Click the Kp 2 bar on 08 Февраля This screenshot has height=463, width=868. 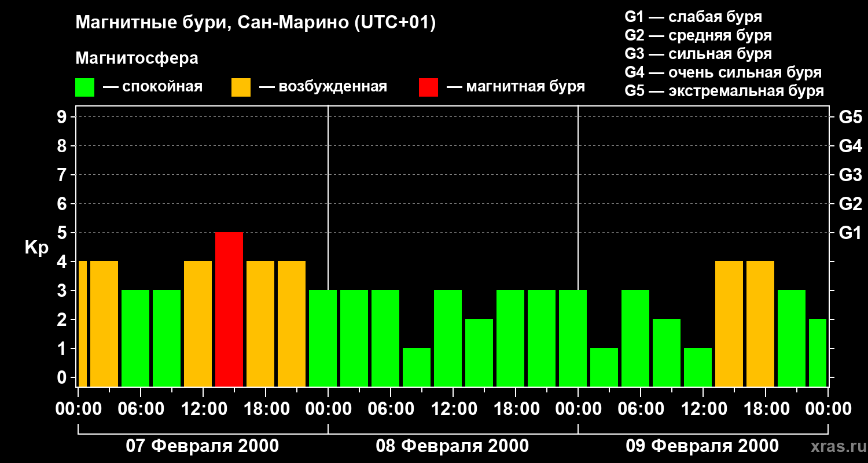pyautogui.click(x=479, y=352)
